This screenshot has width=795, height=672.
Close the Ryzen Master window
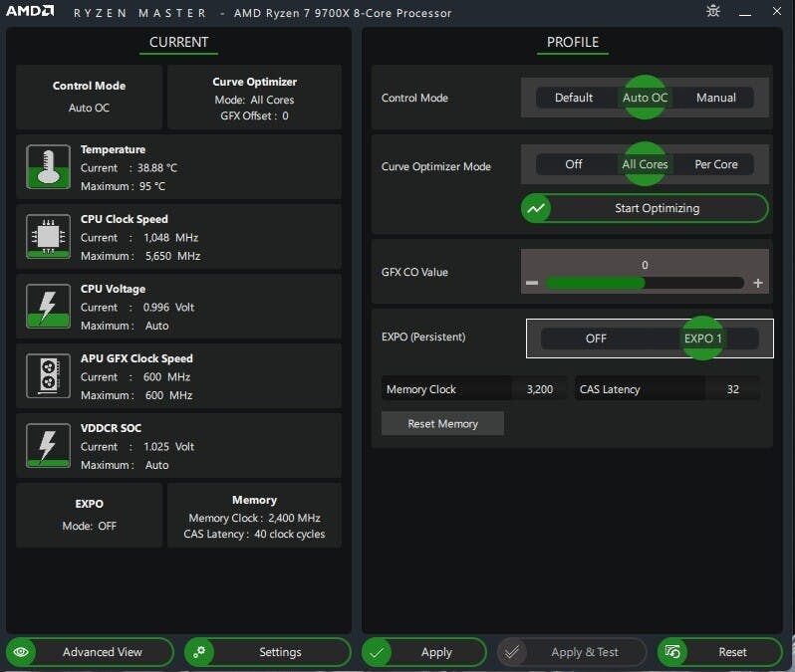[777, 11]
